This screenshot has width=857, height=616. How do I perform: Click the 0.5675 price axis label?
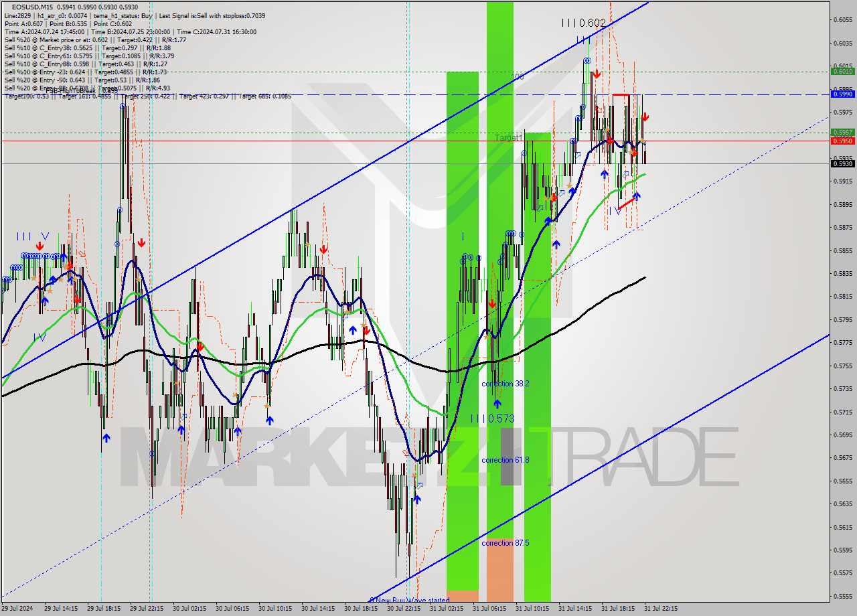click(x=842, y=458)
